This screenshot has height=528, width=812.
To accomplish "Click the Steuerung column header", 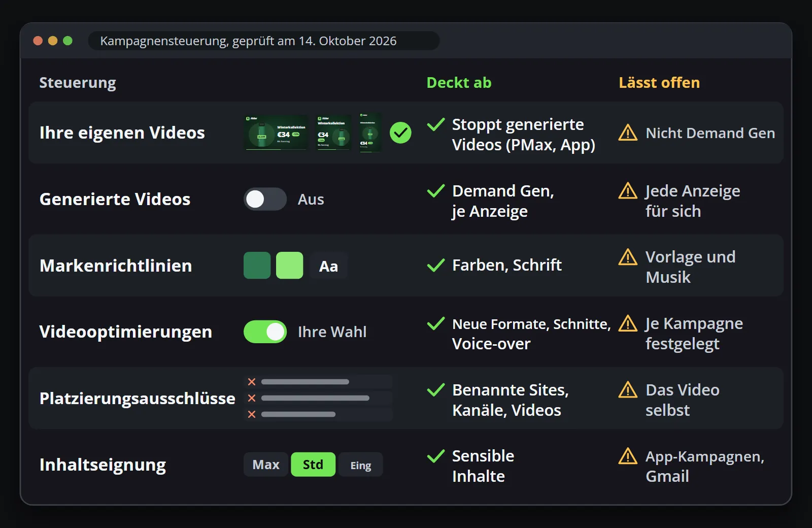I will click(78, 83).
